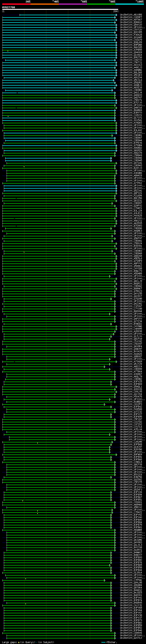146x644 pixels.
Task: Open hit UniRef100_A8JOR6
Action: click(131, 15)
